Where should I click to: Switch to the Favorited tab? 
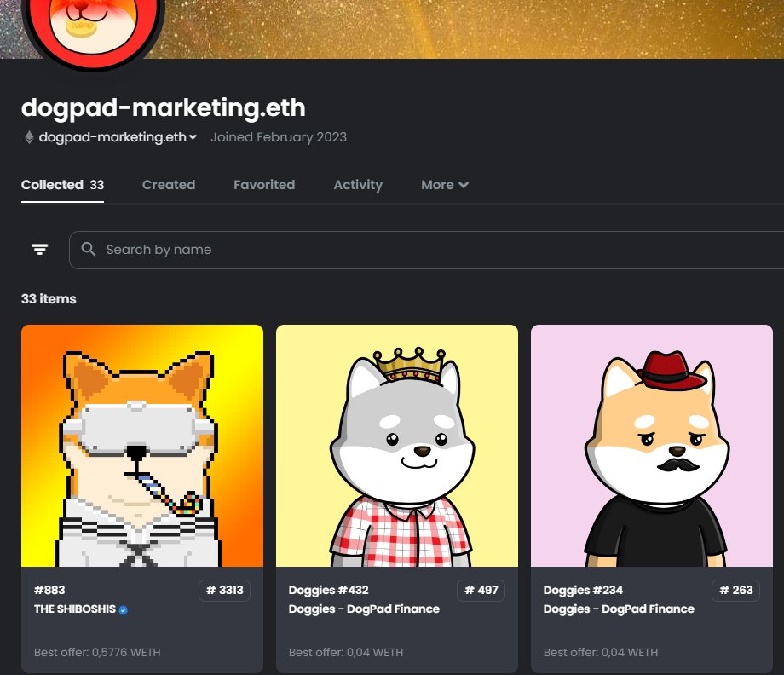264,184
